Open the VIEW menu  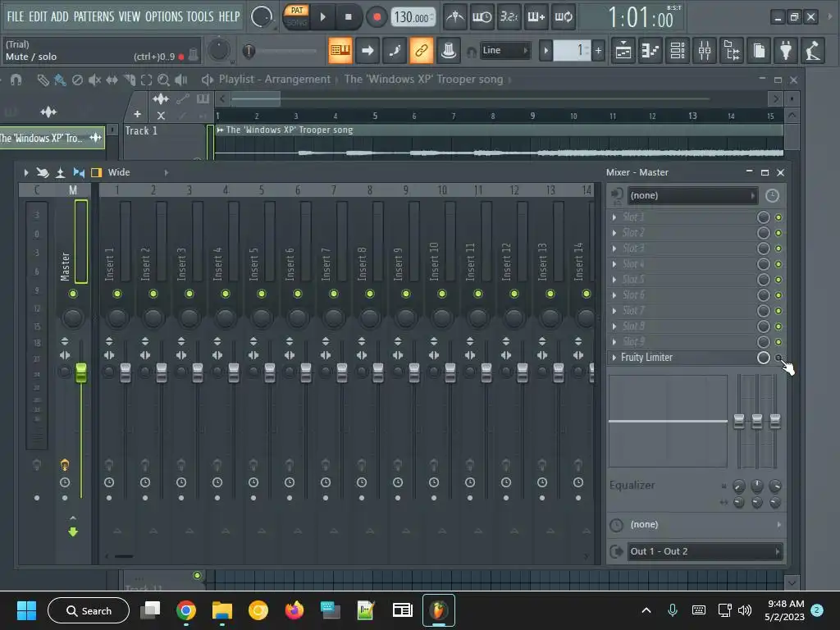[x=130, y=16]
